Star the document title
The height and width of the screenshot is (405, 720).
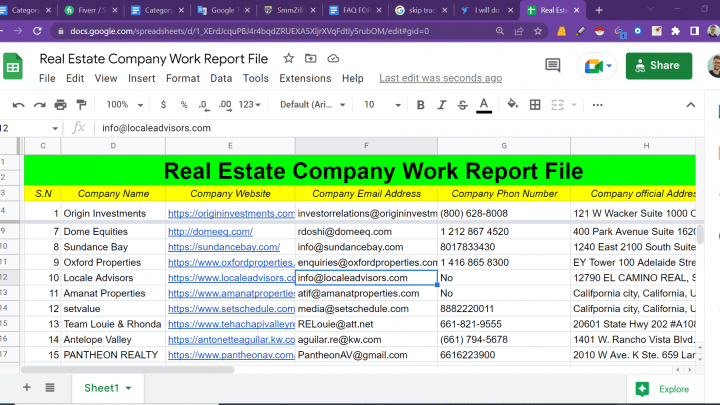tap(289, 58)
